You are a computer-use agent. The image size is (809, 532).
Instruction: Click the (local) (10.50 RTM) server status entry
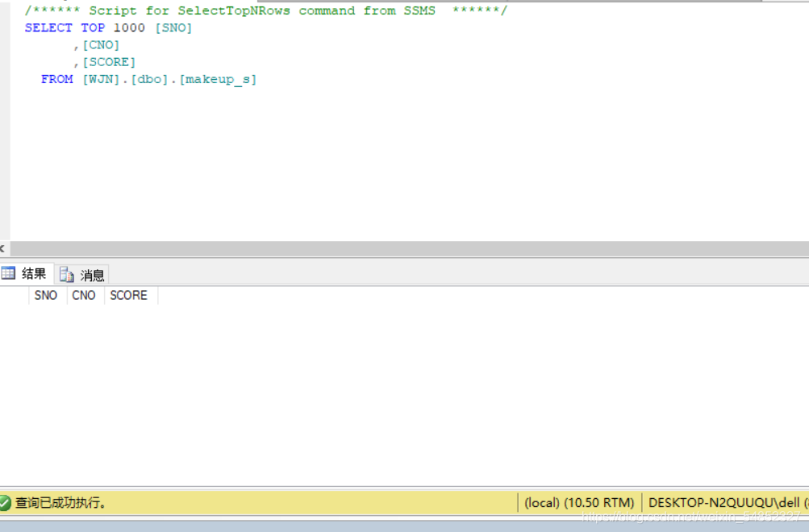(x=579, y=503)
